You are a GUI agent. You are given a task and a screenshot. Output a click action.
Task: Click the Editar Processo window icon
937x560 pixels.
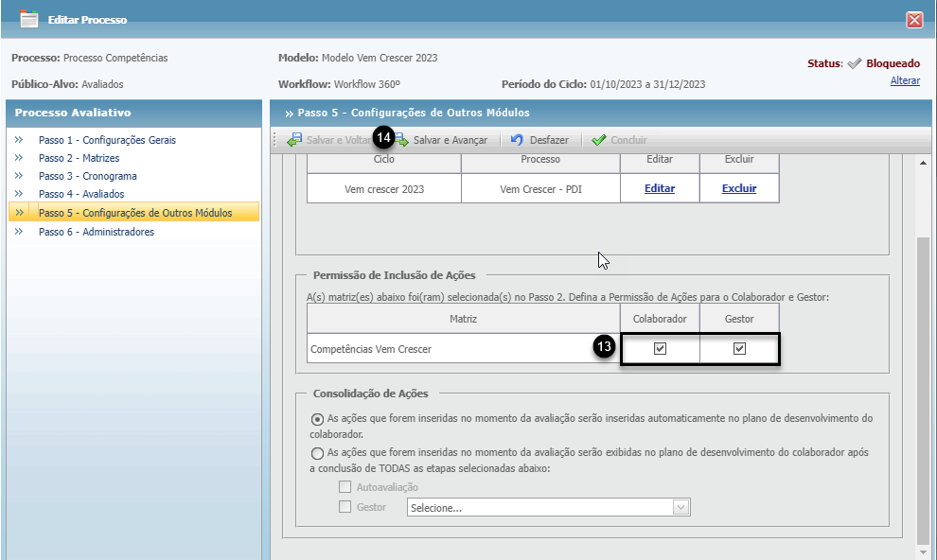28,19
